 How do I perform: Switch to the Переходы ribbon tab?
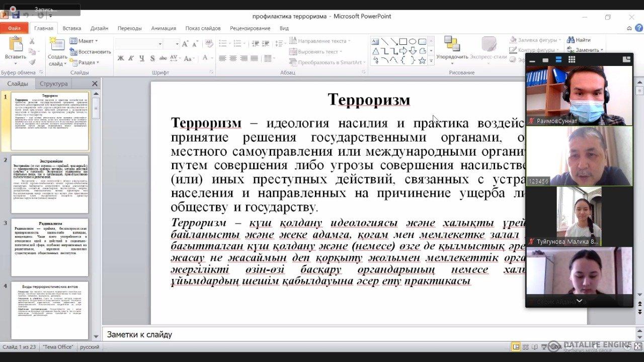click(129, 28)
